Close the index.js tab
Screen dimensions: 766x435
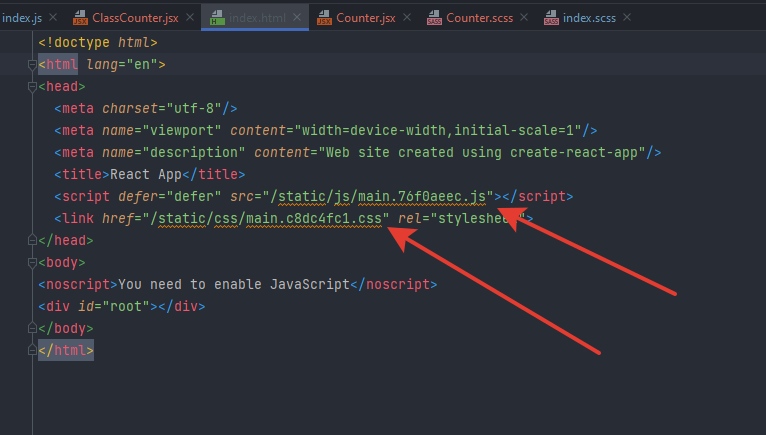click(53, 18)
